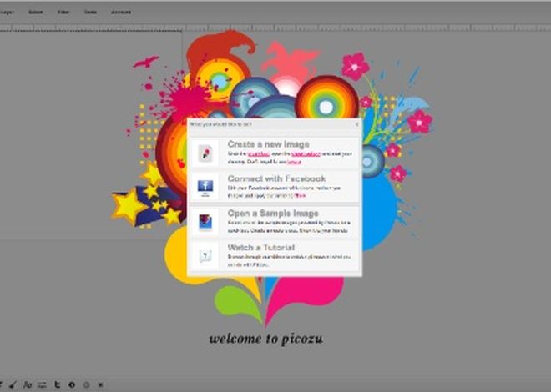Image resolution: width=551 pixels, height=392 pixels.
Task: Click the Create a new Image paint-document icon
Action: (205, 153)
